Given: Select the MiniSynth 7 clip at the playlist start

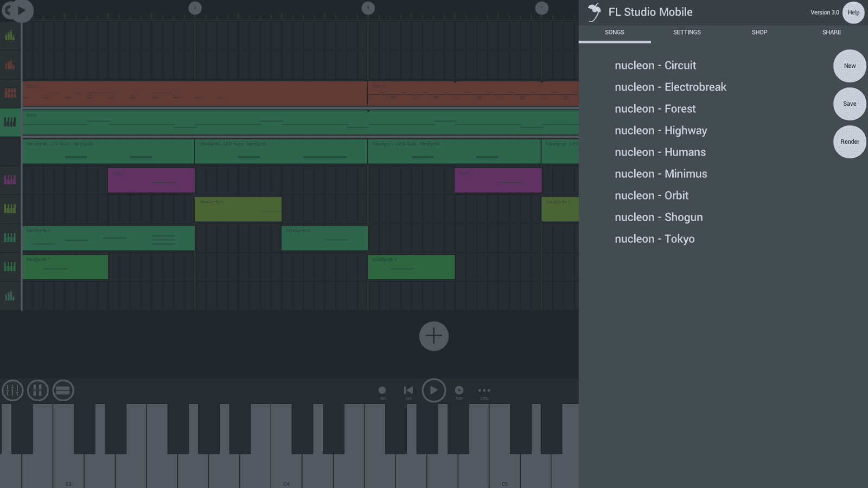Looking at the screenshot, I should pyautogui.click(x=65, y=267).
